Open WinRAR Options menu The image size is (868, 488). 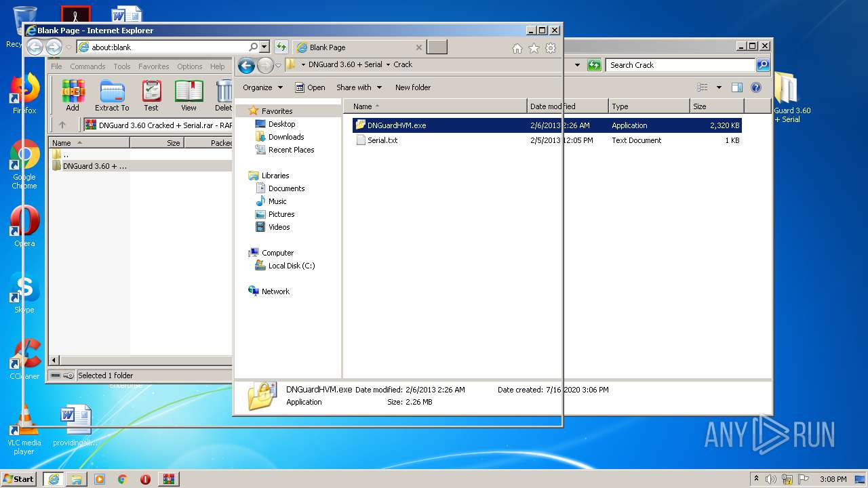(190, 66)
